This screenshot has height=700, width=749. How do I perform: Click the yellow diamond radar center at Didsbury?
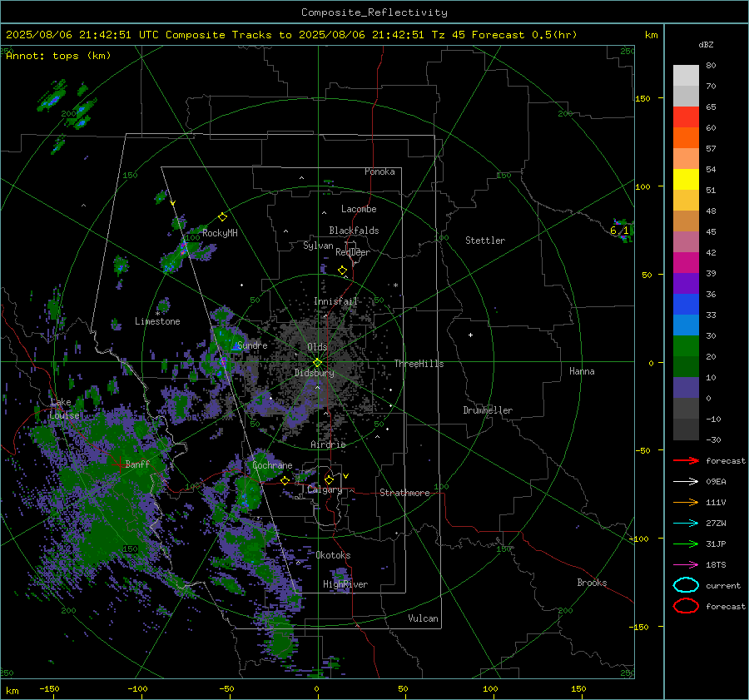click(317, 363)
